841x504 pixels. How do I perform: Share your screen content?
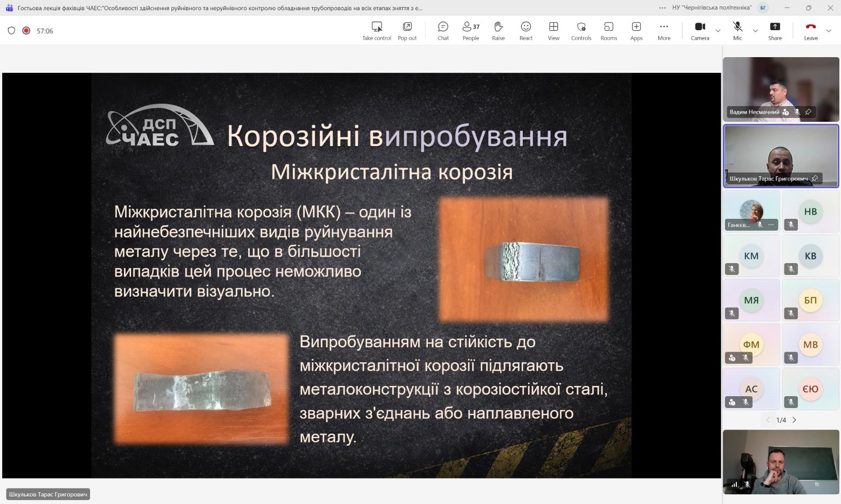pyautogui.click(x=775, y=31)
